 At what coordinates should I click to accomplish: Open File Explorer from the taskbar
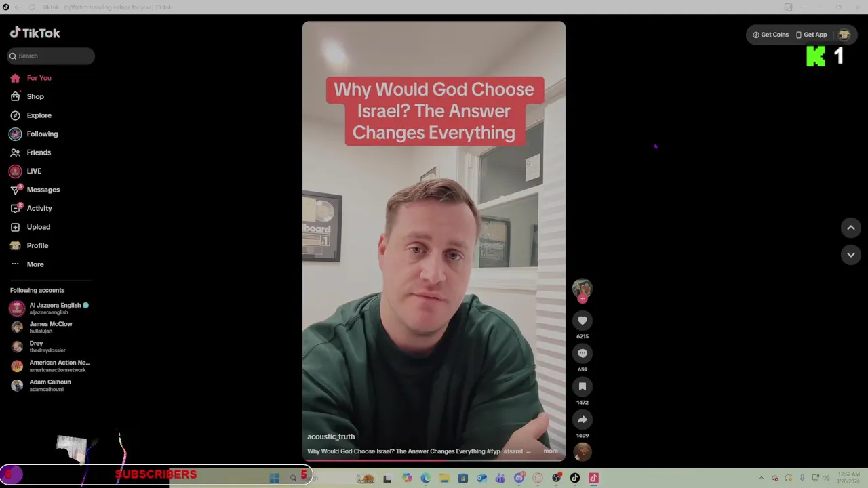tap(444, 478)
